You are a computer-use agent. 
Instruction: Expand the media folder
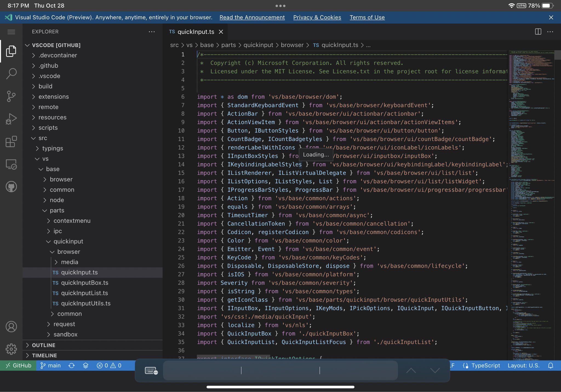(x=70, y=262)
